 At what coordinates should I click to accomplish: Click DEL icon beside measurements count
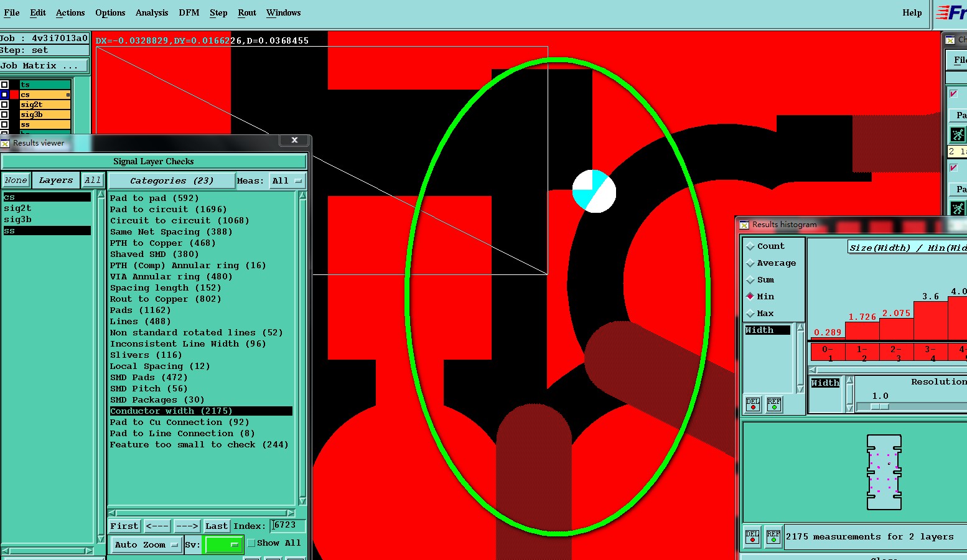click(x=752, y=537)
